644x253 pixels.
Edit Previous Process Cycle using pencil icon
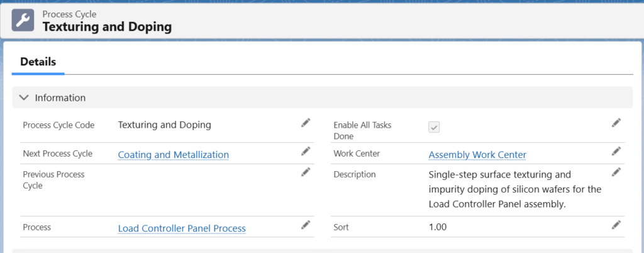tap(306, 172)
